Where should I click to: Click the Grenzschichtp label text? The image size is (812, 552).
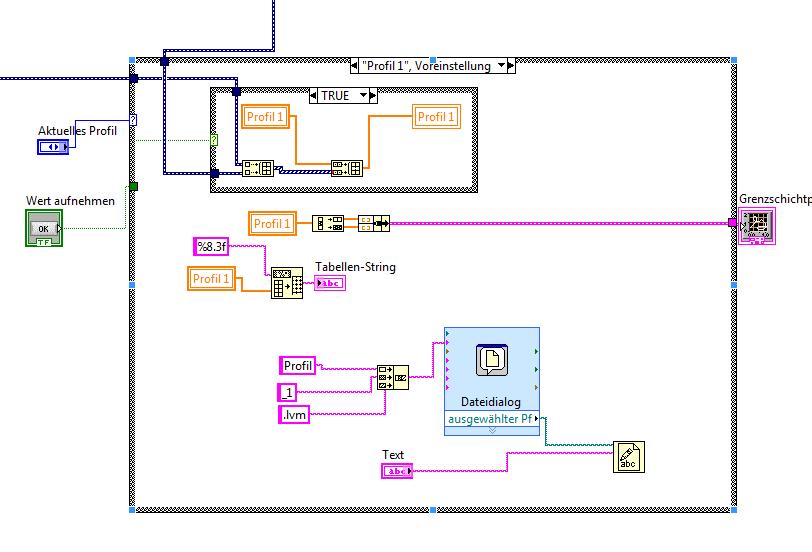[775, 199]
